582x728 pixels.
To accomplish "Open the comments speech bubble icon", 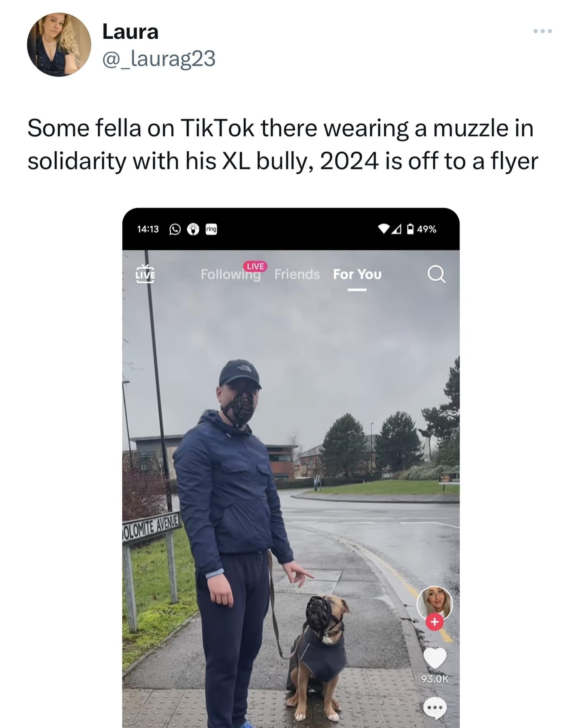I will point(435,708).
